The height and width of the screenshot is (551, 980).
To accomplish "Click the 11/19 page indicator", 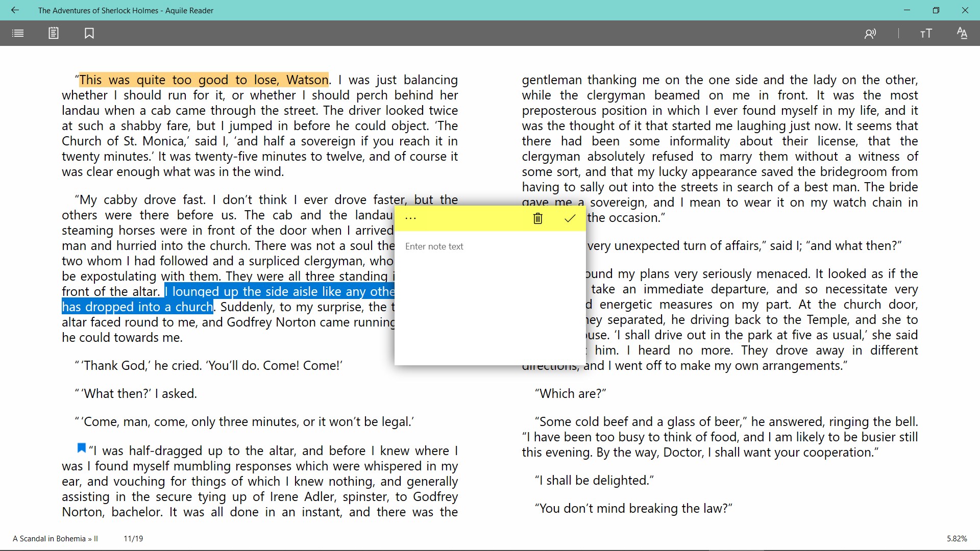I will pos(133,539).
